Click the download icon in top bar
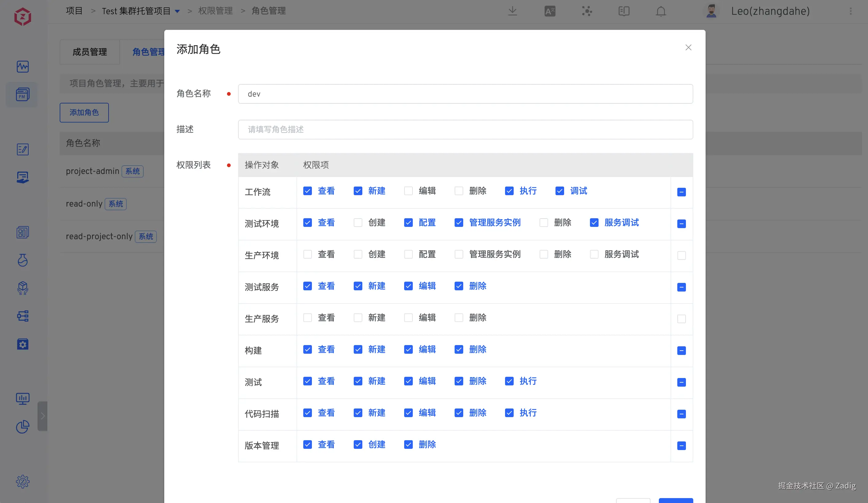 tap(512, 11)
